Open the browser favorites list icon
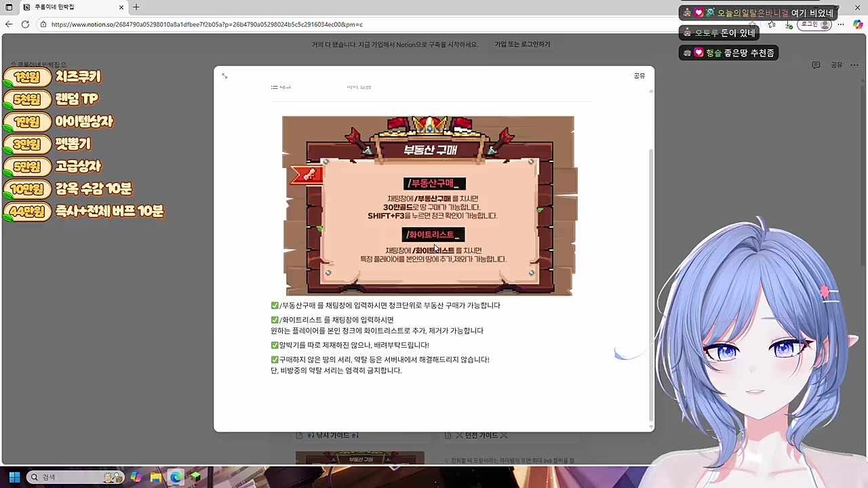The width and height of the screenshot is (868, 488). pos(772,24)
